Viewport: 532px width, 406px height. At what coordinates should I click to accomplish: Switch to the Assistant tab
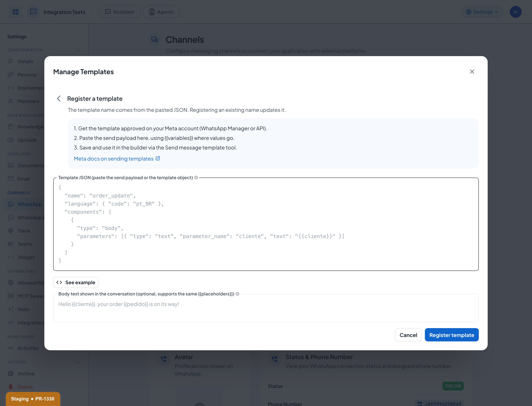click(x=120, y=12)
